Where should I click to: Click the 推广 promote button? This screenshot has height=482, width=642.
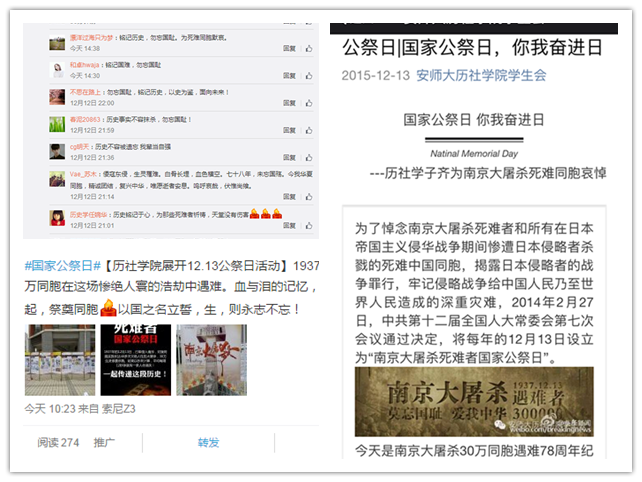[105, 442]
